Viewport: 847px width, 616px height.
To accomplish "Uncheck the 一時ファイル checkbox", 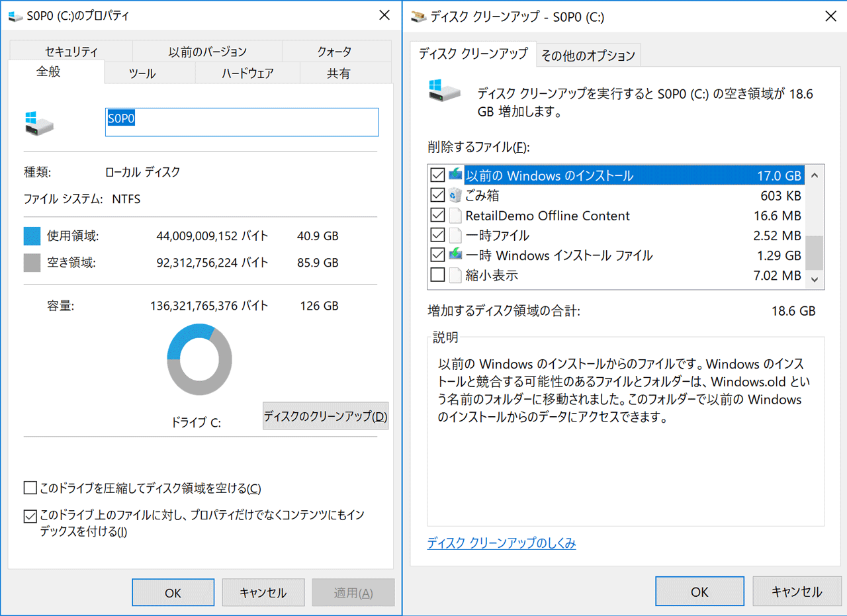I will [437, 235].
